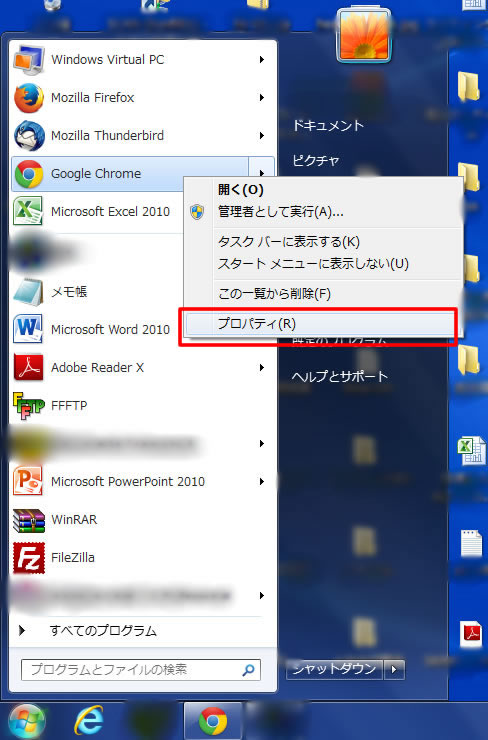Click the PDF file icon on desktop
The height and width of the screenshot is (740, 488).
click(x=471, y=635)
